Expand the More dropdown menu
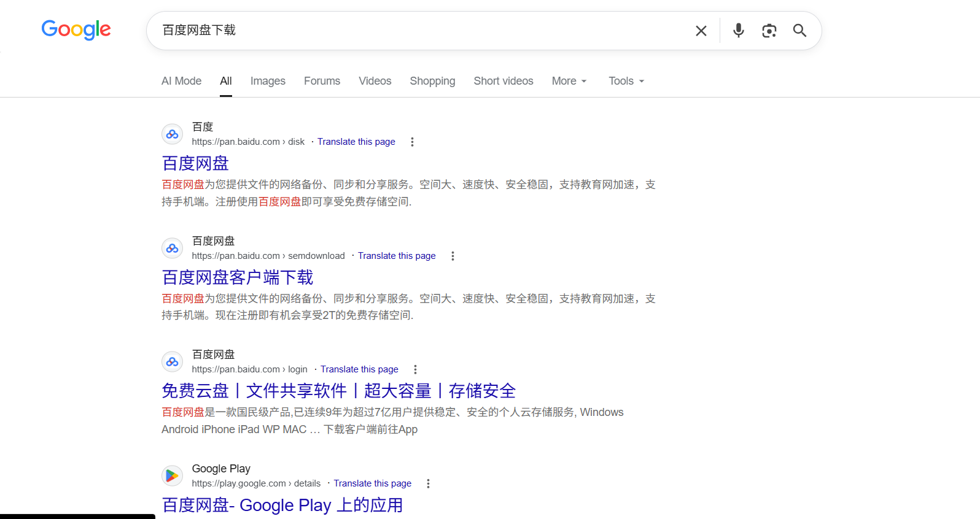 click(x=569, y=81)
